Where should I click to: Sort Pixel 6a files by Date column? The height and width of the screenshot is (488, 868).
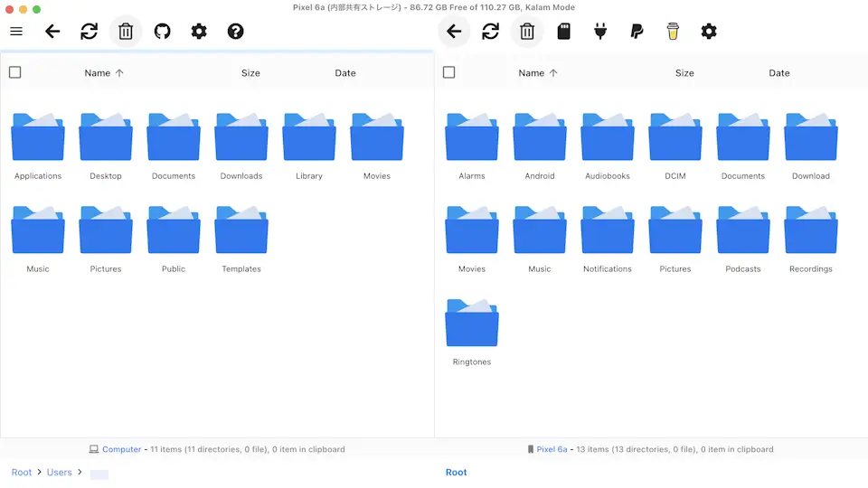[x=778, y=73]
